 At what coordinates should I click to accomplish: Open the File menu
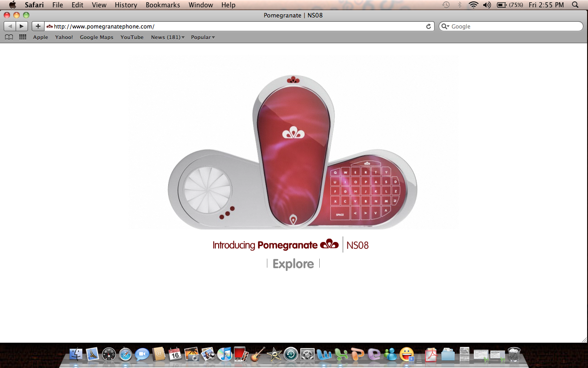(x=57, y=5)
